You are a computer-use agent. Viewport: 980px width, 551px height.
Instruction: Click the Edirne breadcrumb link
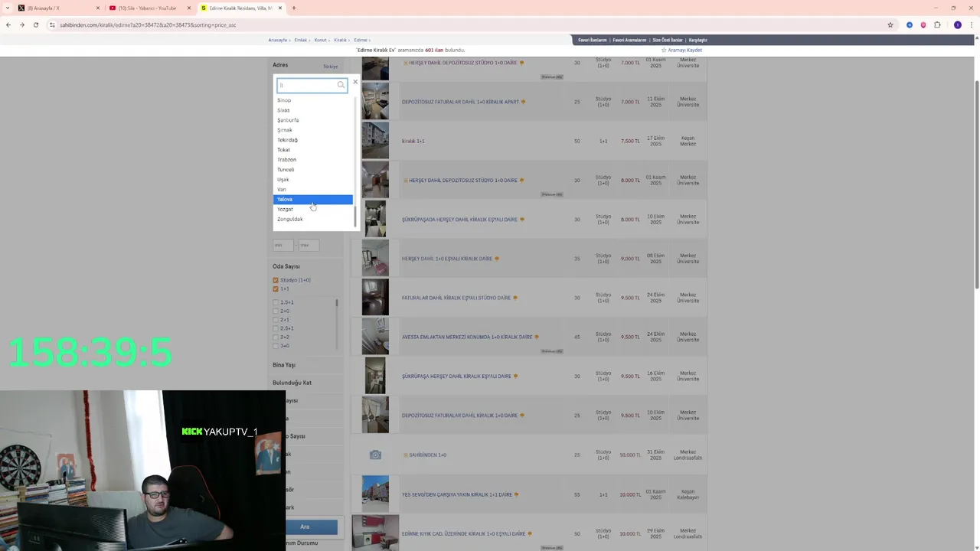pyautogui.click(x=361, y=40)
